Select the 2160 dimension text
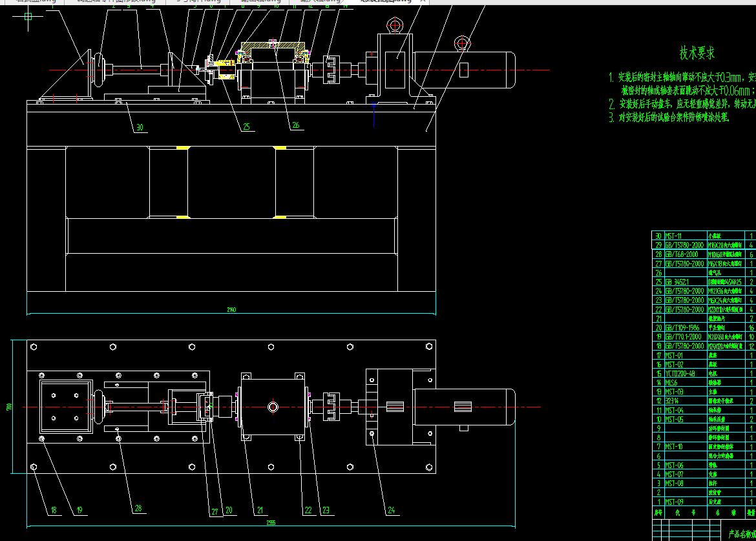The width and height of the screenshot is (756, 541). (231, 309)
